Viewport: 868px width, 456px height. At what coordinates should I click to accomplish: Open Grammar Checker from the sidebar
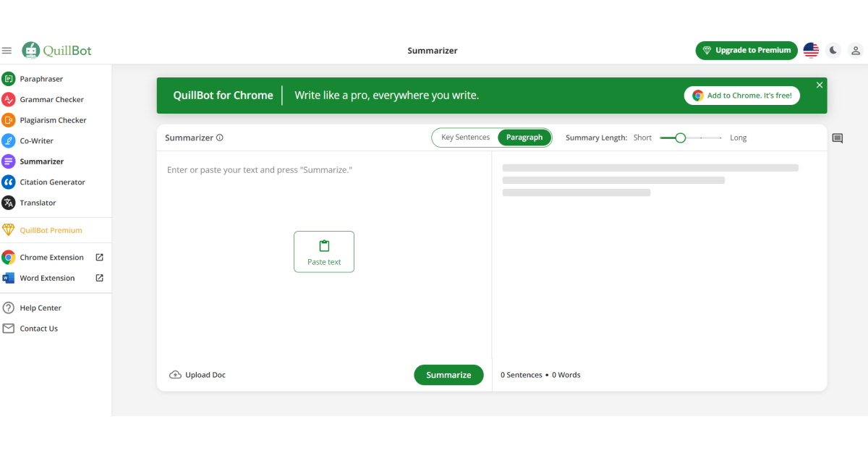(52, 100)
